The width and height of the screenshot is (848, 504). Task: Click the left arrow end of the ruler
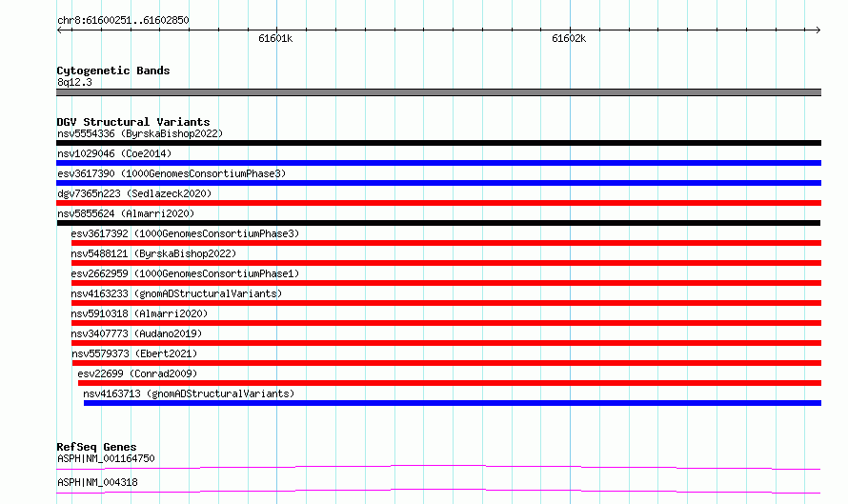59,30
